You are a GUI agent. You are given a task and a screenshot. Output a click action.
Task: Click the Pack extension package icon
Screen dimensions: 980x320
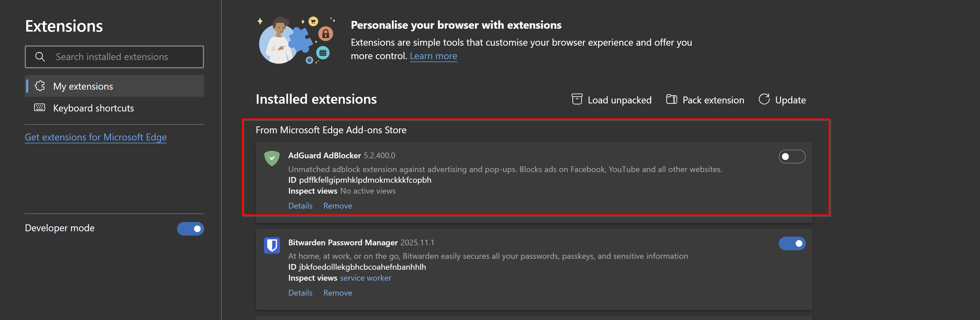click(672, 99)
